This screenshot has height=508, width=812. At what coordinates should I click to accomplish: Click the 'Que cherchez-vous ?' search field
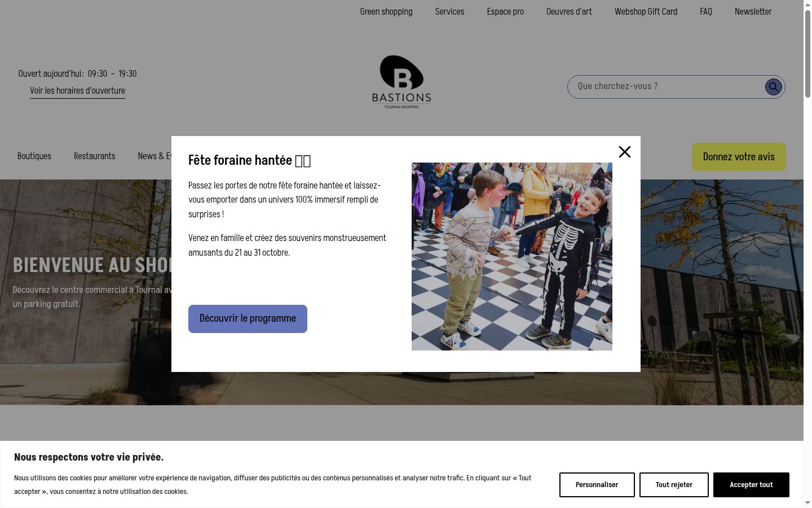666,86
